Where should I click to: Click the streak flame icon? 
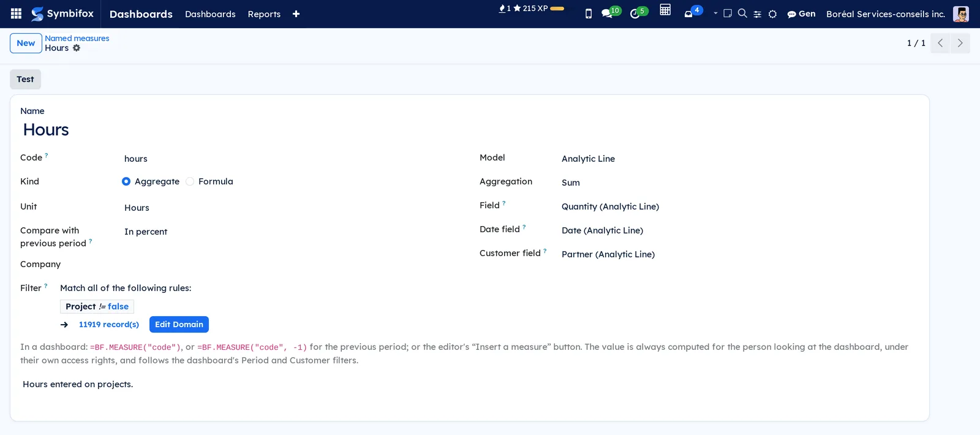[x=502, y=9]
